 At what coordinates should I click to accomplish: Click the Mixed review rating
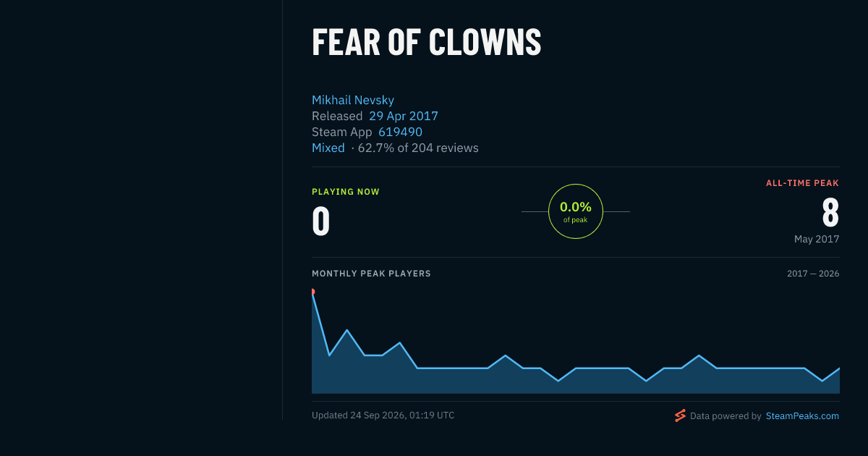[328, 148]
